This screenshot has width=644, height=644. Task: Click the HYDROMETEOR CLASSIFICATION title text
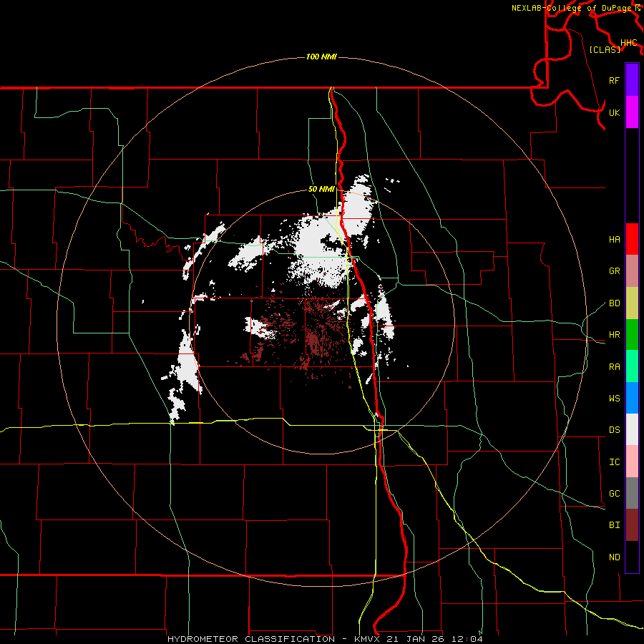point(251,639)
